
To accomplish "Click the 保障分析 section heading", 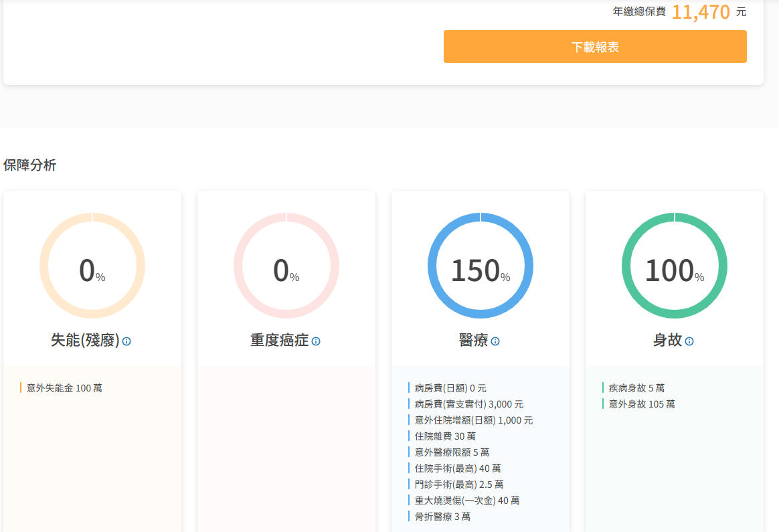I will 30,165.
